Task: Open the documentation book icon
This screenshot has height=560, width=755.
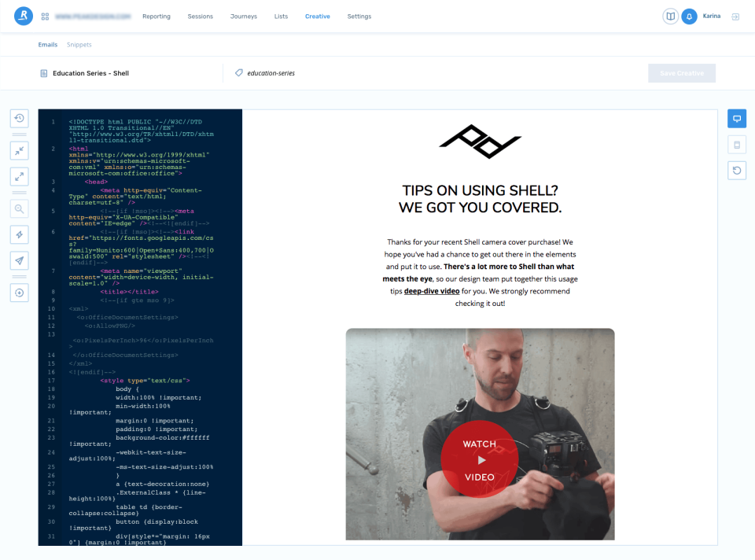Action: [x=670, y=17]
